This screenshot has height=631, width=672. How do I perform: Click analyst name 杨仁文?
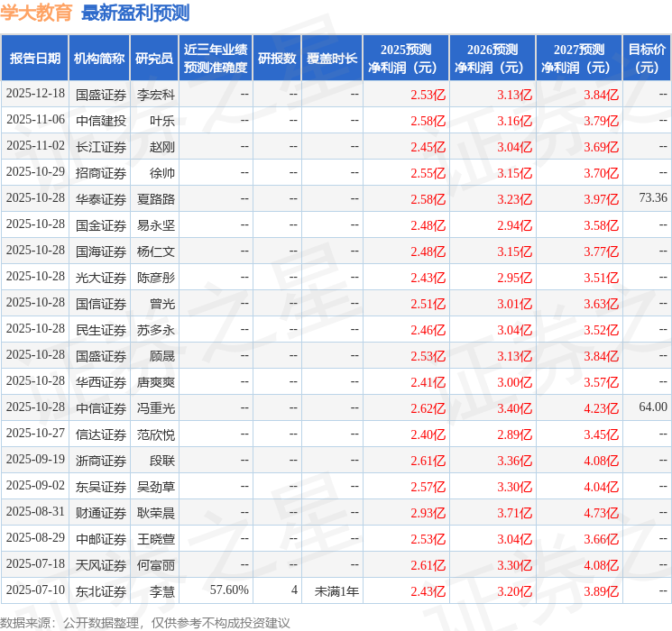point(156,251)
